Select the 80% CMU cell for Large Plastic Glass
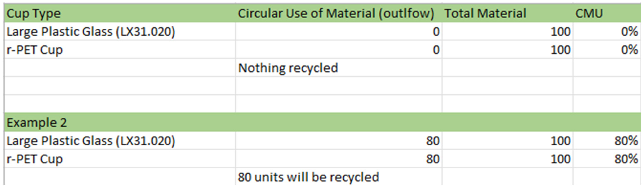The height and width of the screenshot is (188, 644). pyautogui.click(x=607, y=141)
